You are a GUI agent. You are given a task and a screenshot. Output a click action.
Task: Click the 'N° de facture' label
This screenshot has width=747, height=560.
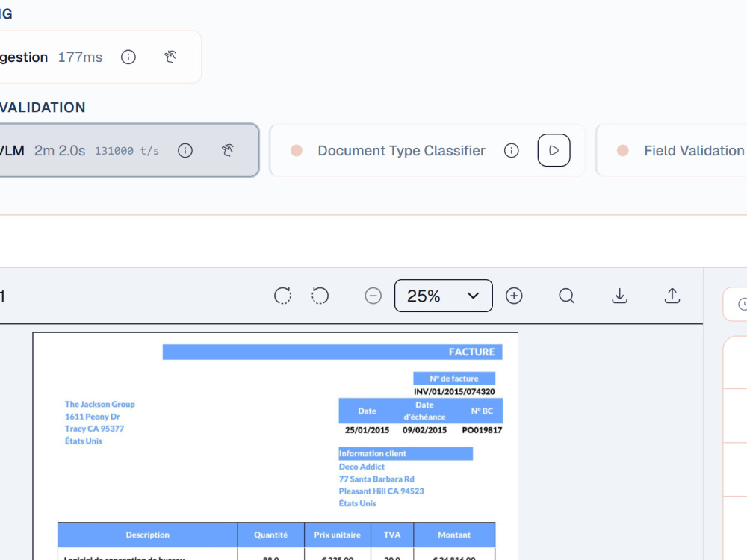(x=454, y=379)
